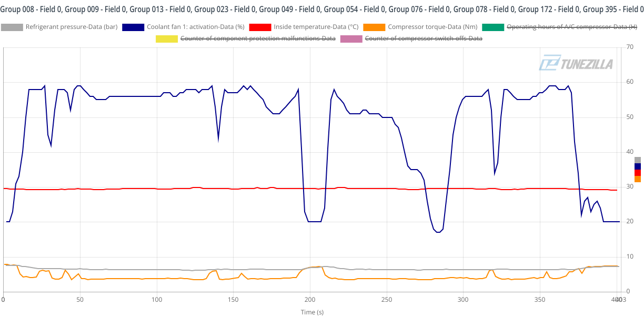The height and width of the screenshot is (316, 644).
Task: Click the dark blue Coolant fan legend swatch
Action: pyautogui.click(x=134, y=27)
